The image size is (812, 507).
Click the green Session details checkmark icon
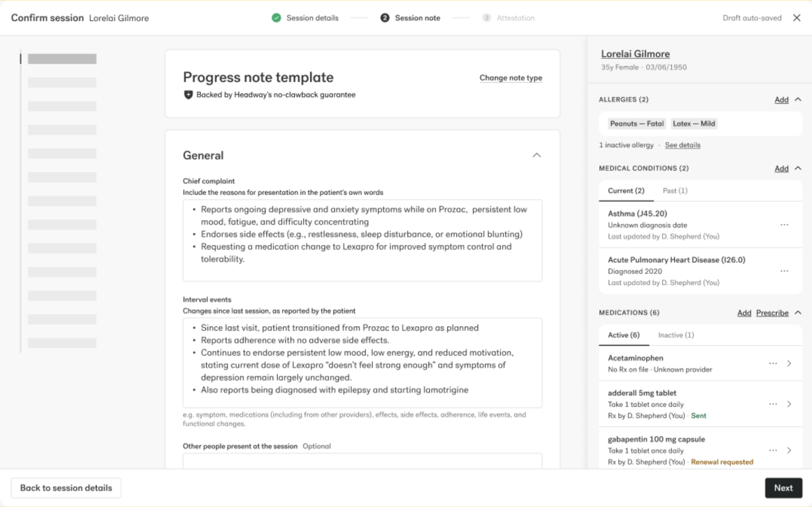pyautogui.click(x=276, y=18)
